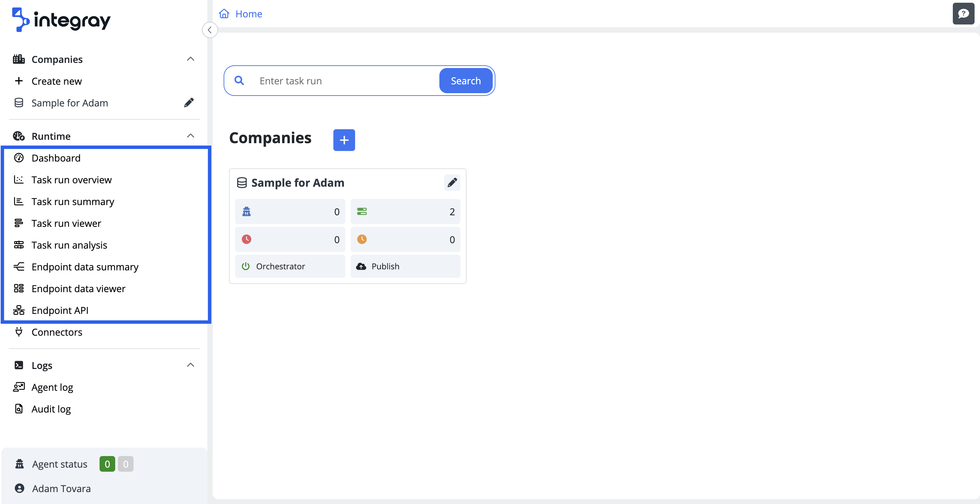The image size is (980, 504).
Task: Click the magnifier icon in the task run search
Action: (239, 81)
